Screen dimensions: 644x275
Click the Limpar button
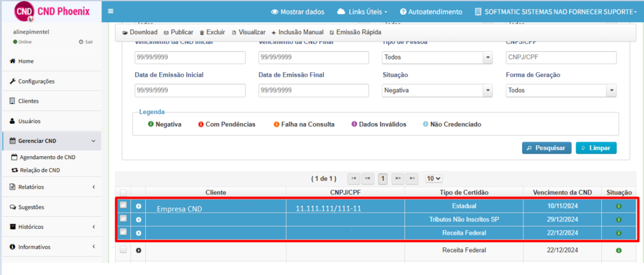click(x=596, y=148)
